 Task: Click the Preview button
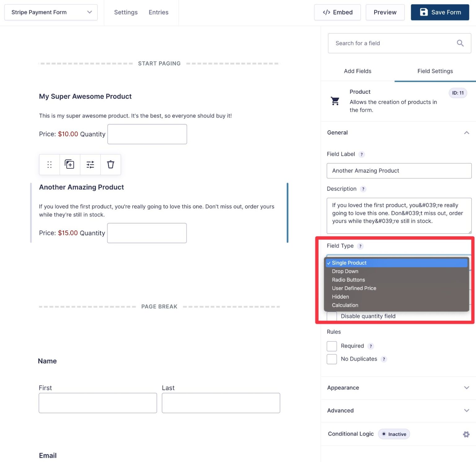[385, 12]
